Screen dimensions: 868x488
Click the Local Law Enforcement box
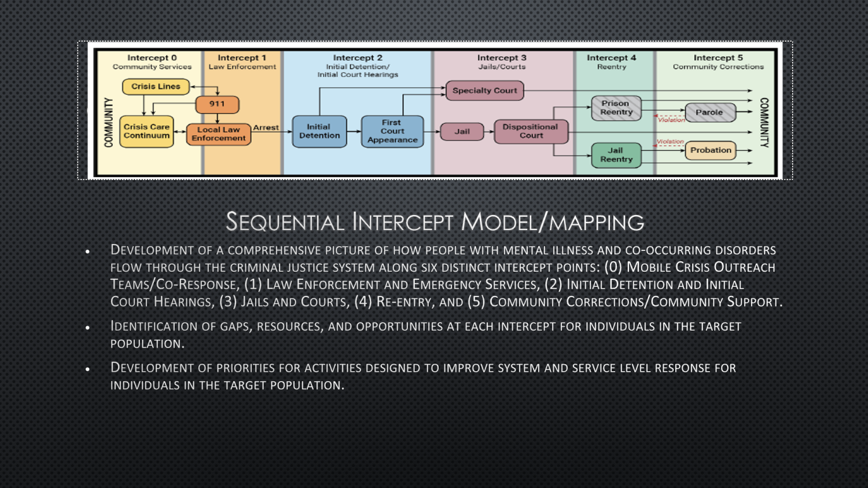pos(218,134)
